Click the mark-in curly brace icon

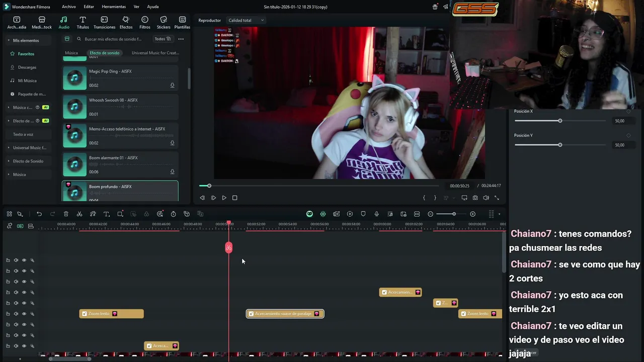[x=424, y=198]
